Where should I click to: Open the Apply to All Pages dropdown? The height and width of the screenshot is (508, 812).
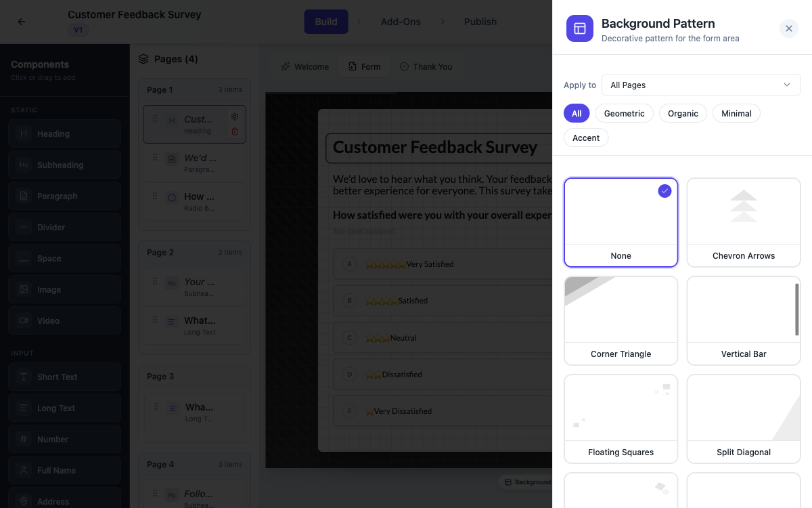[701, 85]
